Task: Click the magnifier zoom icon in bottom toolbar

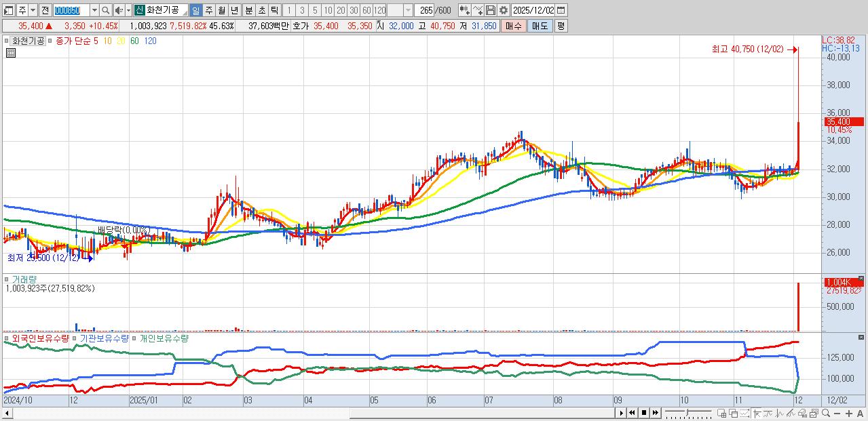Action: click(826, 413)
